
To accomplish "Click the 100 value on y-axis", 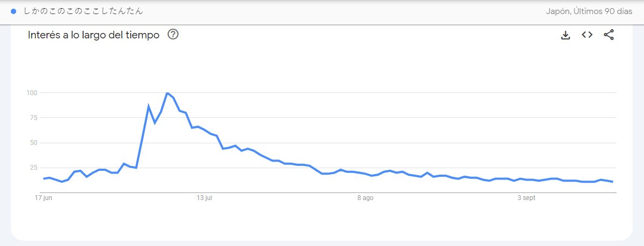I will [32, 93].
